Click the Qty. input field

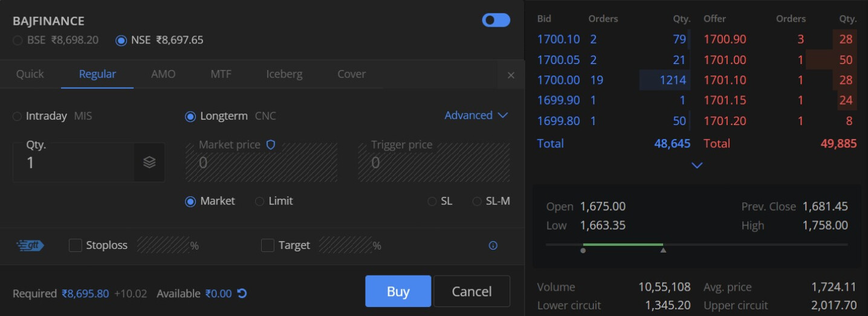coord(74,163)
